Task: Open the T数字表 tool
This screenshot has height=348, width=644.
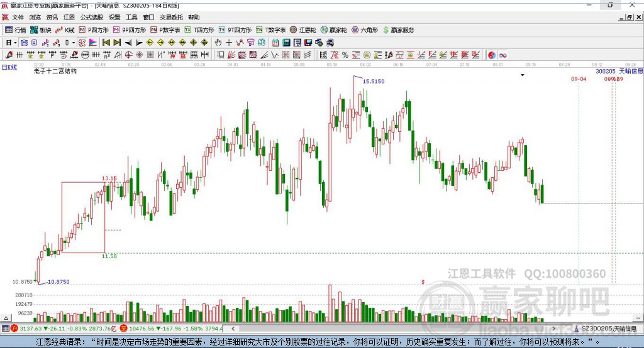Action: pos(270,30)
